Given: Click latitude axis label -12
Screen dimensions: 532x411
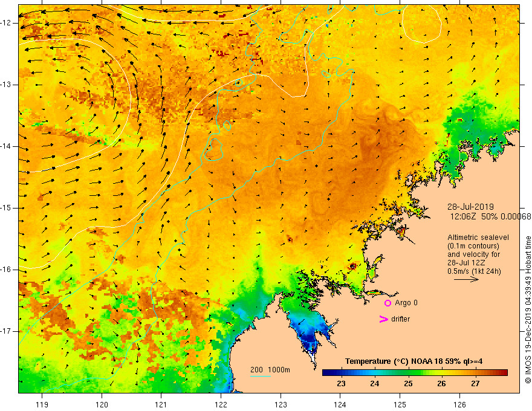Looking at the screenshot, I should 6,23.
